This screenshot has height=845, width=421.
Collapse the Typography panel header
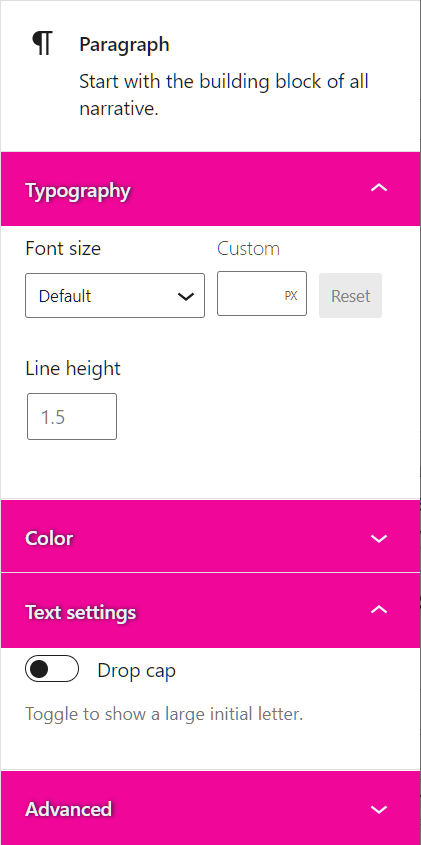coord(210,189)
